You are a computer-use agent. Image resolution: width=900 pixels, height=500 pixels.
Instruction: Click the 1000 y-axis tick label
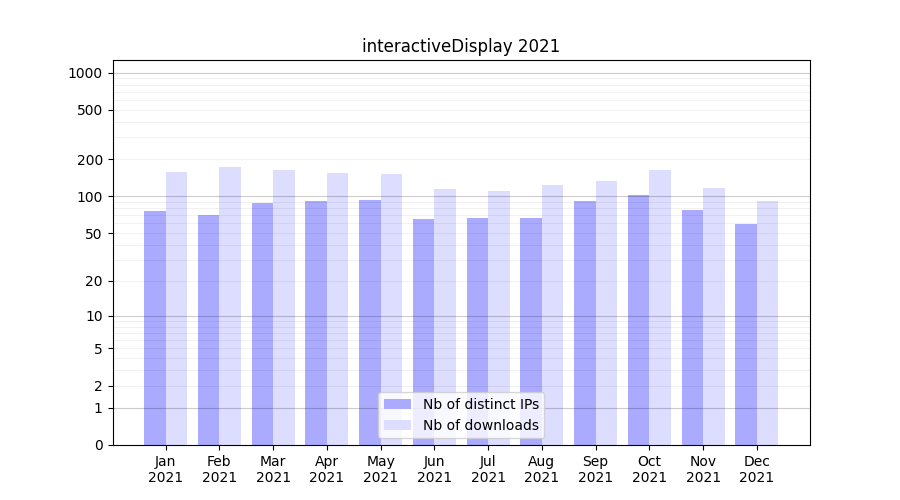pyautogui.click(x=85, y=73)
